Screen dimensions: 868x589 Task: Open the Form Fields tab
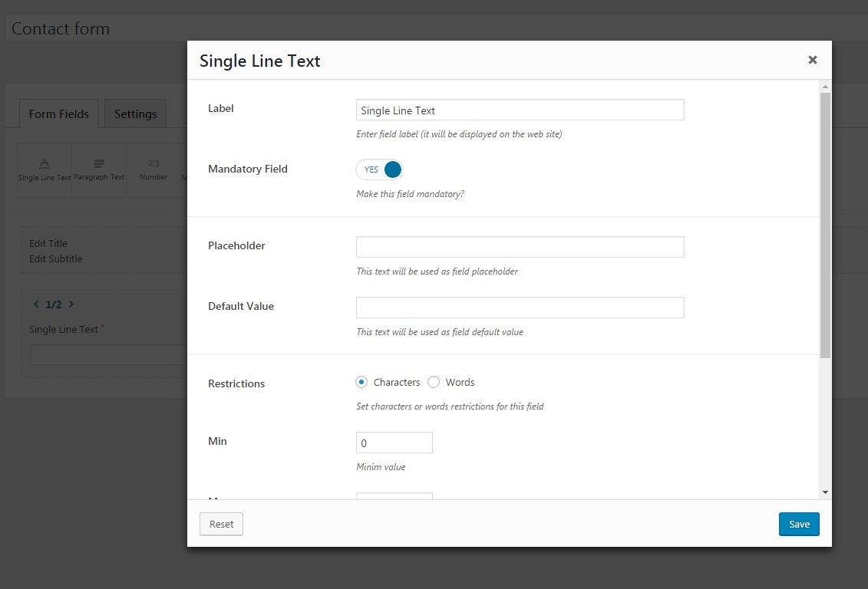click(x=59, y=114)
